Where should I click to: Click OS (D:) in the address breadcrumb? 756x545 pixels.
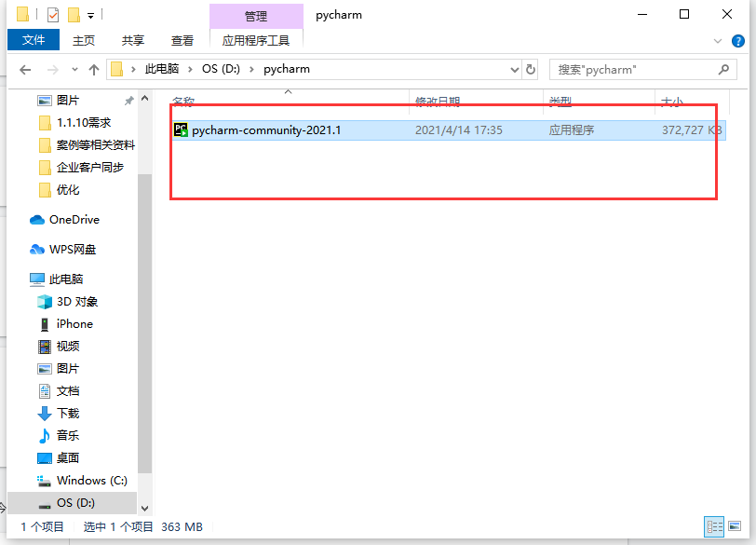pyautogui.click(x=221, y=69)
